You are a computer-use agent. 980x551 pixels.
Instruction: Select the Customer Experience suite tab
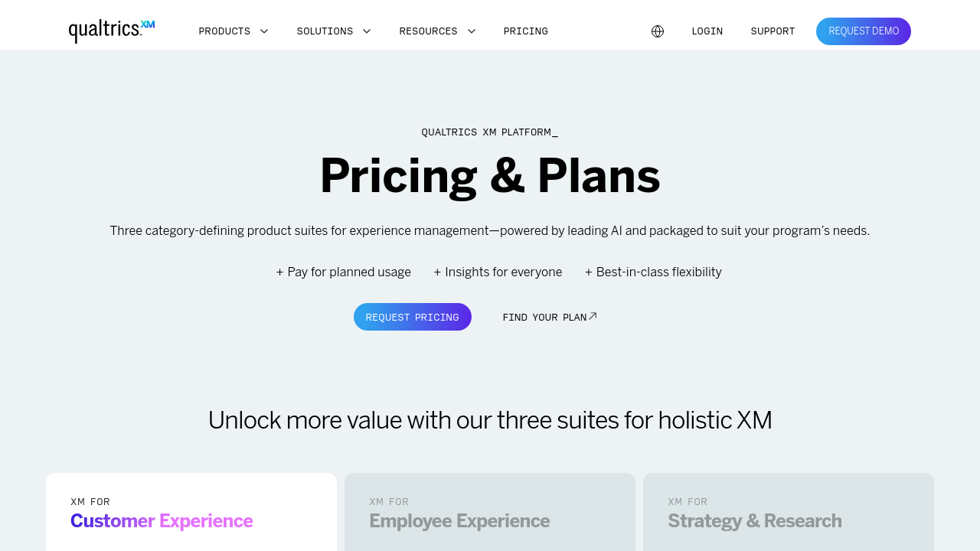pyautogui.click(x=162, y=520)
